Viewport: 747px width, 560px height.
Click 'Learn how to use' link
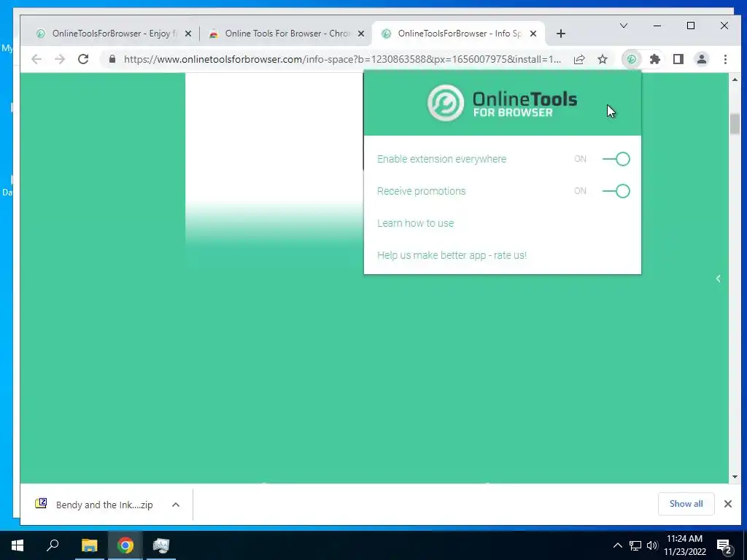click(x=415, y=223)
